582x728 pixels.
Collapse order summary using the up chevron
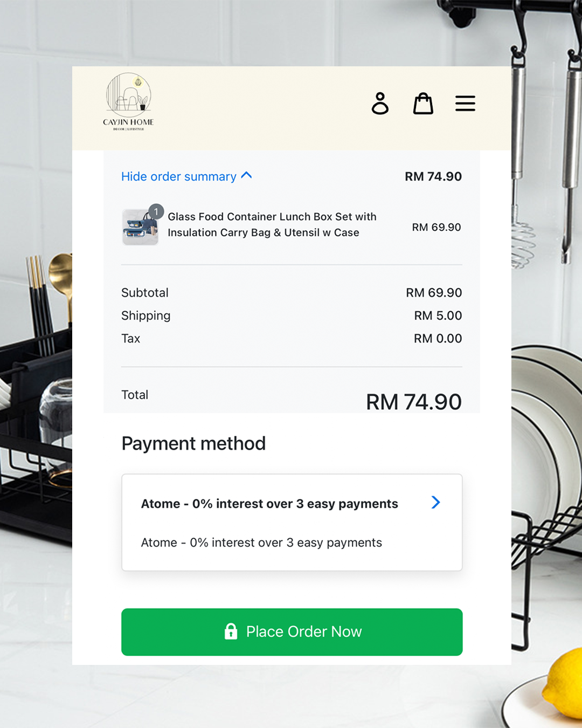247,175
